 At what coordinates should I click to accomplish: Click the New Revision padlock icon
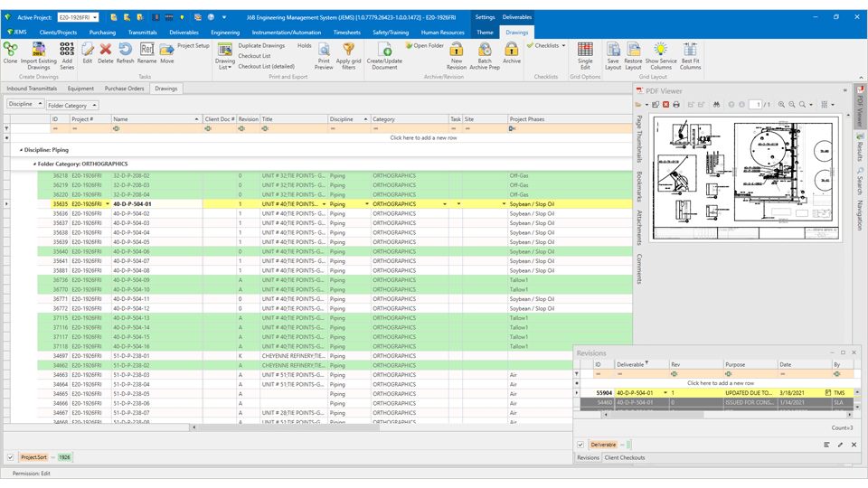[457, 50]
